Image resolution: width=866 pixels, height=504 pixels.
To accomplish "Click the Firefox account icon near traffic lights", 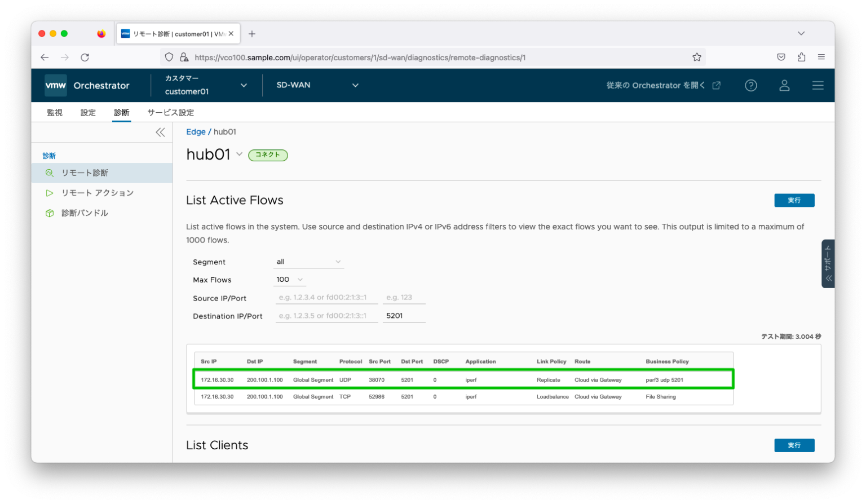I will (101, 34).
